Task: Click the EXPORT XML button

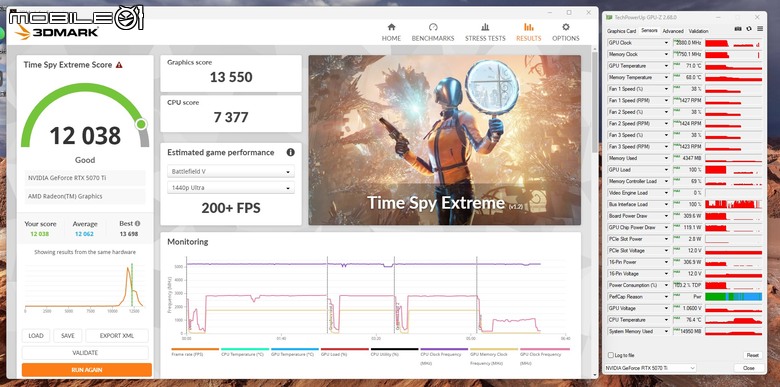Action: [117, 336]
